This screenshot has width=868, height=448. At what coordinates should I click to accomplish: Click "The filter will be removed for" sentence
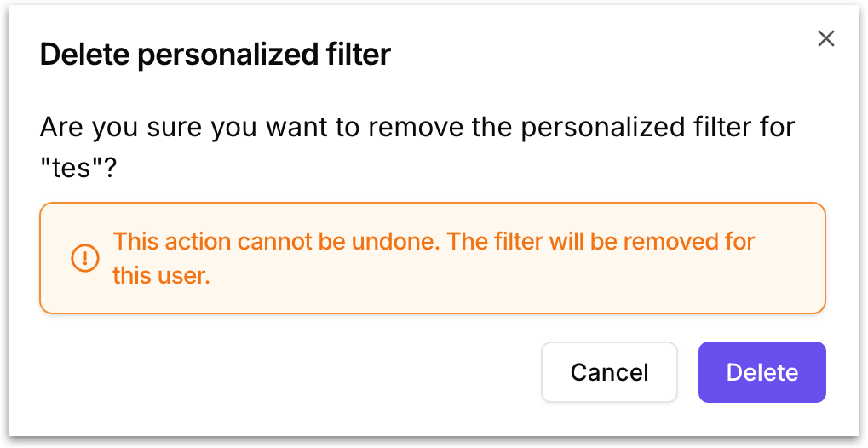pos(601,242)
